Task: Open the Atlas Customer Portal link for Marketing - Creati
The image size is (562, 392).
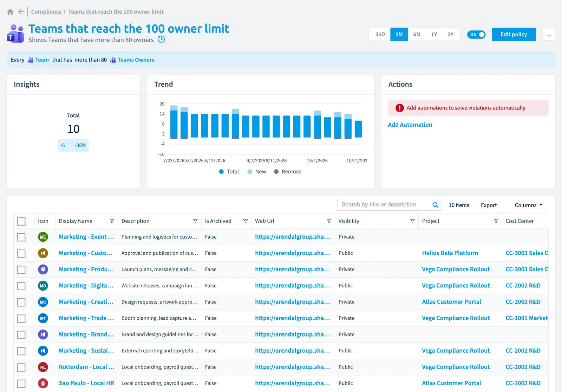Action: (x=451, y=302)
